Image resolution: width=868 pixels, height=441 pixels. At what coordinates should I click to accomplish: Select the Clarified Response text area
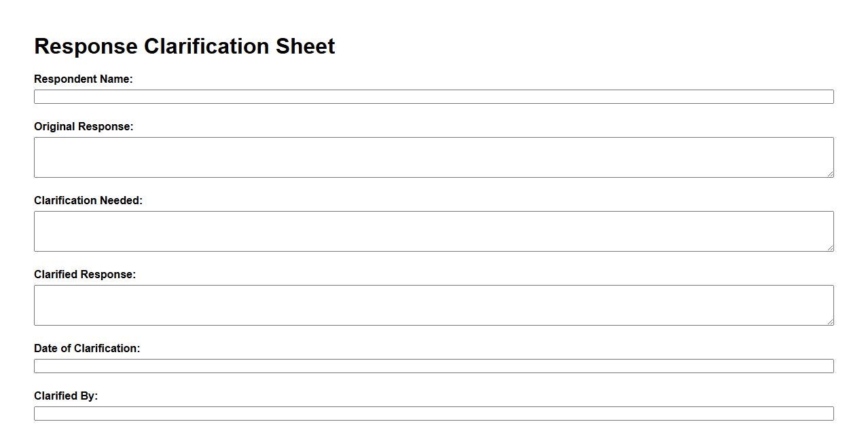[x=433, y=305]
